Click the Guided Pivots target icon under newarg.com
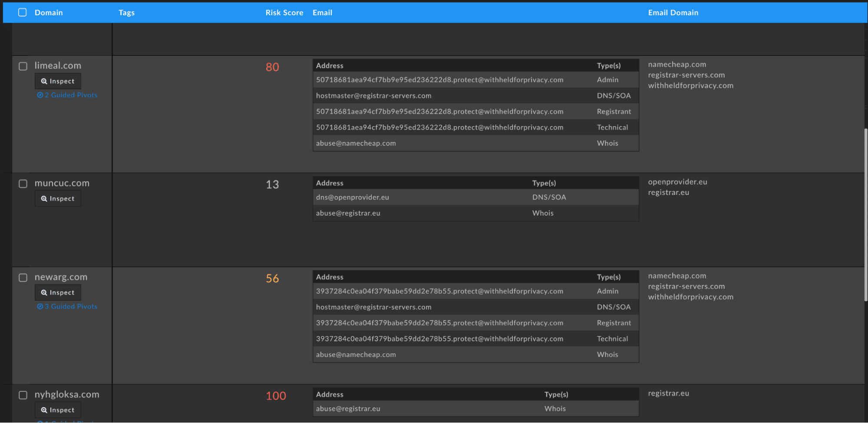The image size is (868, 423). click(41, 306)
